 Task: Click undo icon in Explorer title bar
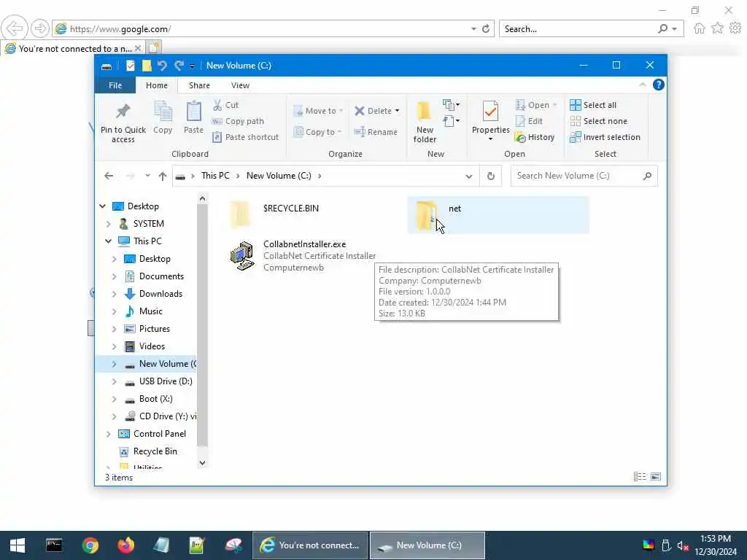(x=162, y=65)
